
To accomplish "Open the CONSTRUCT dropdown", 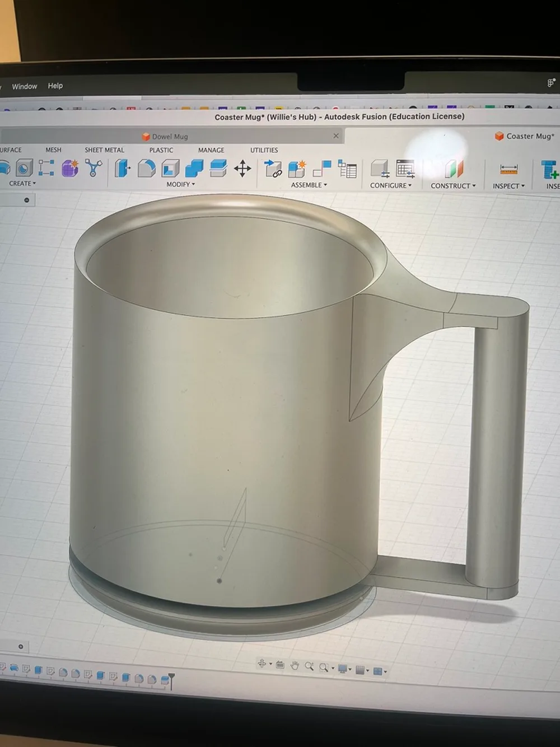I will [x=452, y=186].
